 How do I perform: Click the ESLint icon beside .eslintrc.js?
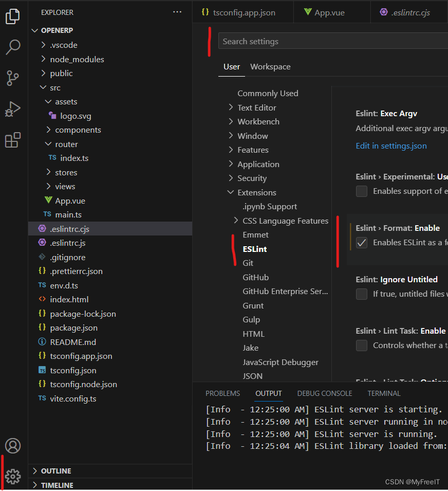pyautogui.click(x=42, y=242)
